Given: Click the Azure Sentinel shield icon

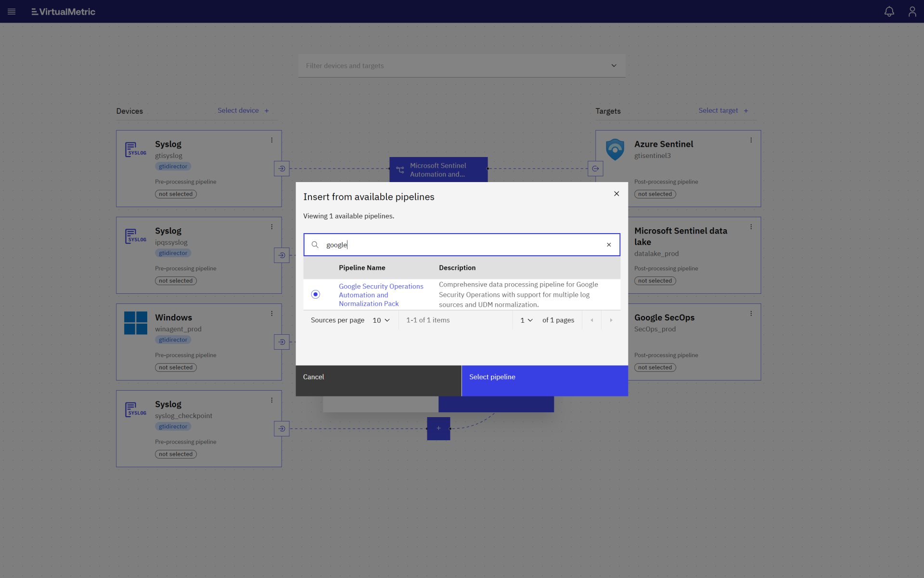Looking at the screenshot, I should (615, 149).
